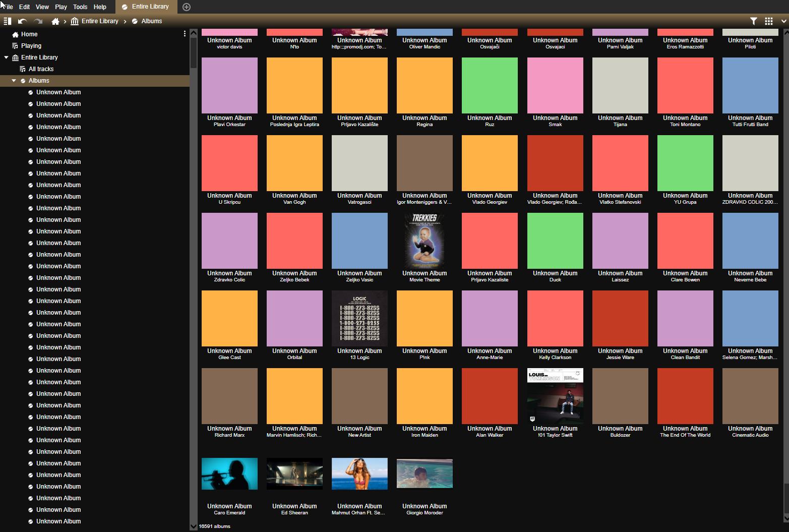This screenshot has width=789, height=532.
Task: Click the grid view layout icon
Action: point(768,21)
